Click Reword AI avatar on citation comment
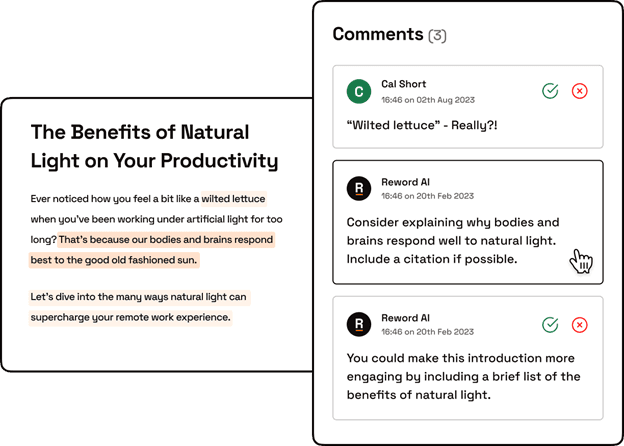The image size is (624, 446). pos(359,188)
